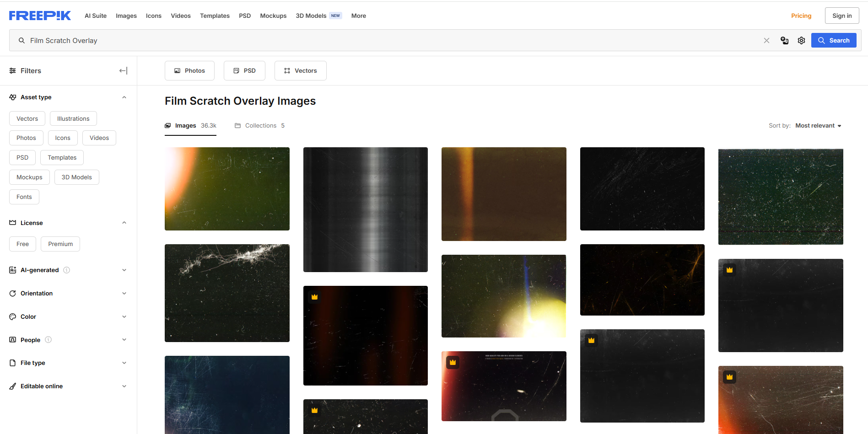Toggle the Fonts asset type filter

pos(24,197)
